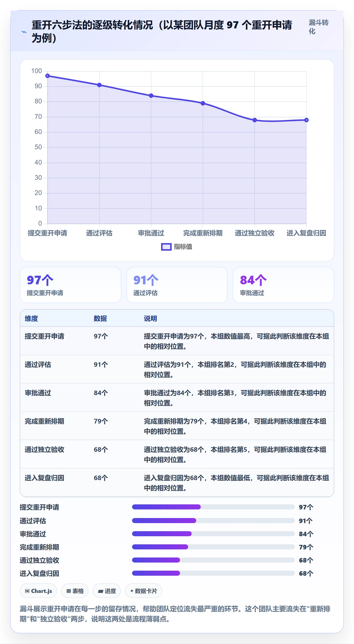Click the progress bar for 完成重新排期
354x644 pixels.
213,547
